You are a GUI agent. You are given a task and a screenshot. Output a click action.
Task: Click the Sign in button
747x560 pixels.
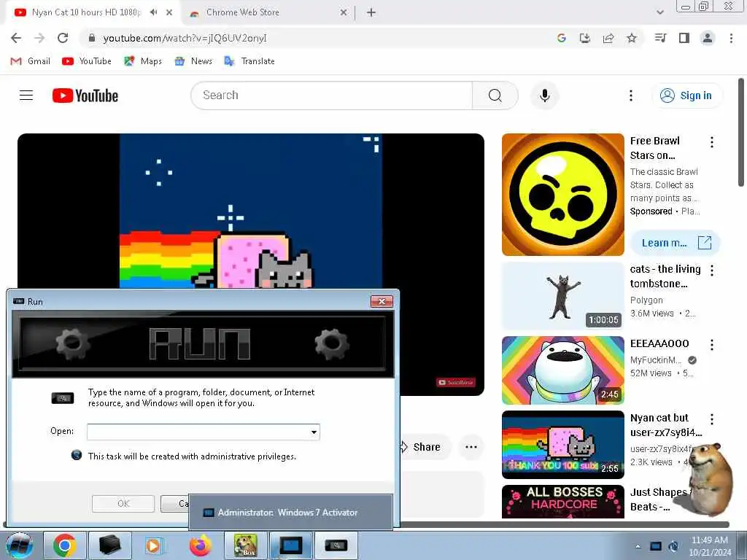point(686,96)
